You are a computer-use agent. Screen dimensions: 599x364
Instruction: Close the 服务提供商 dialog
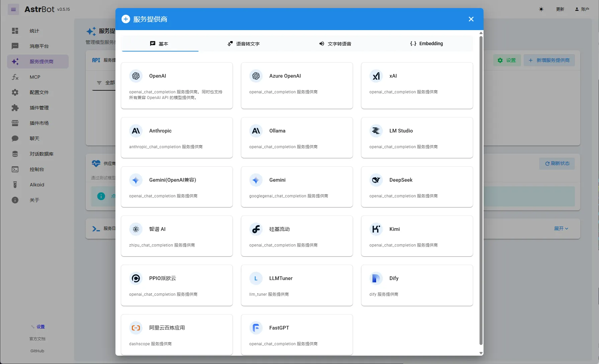click(x=471, y=19)
